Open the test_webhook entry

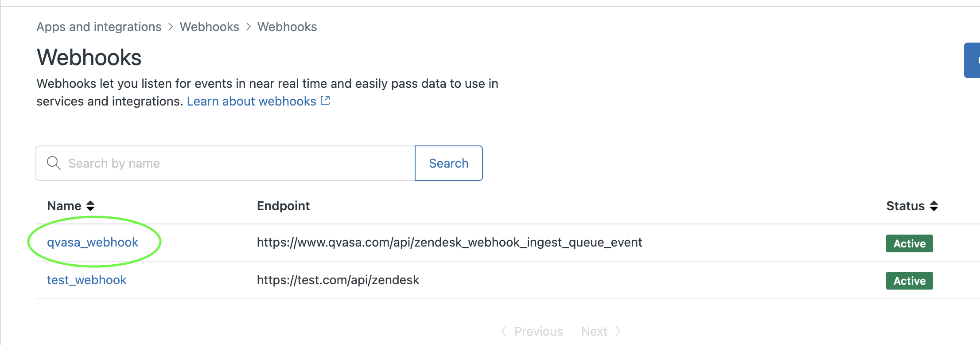coord(87,280)
